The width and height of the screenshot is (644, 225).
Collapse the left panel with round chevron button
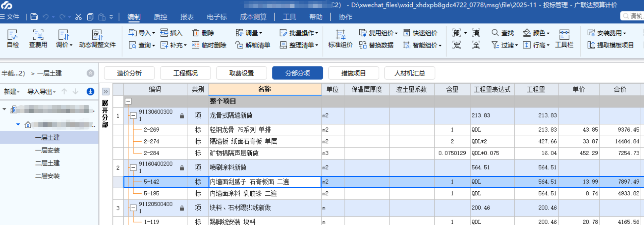[90, 73]
